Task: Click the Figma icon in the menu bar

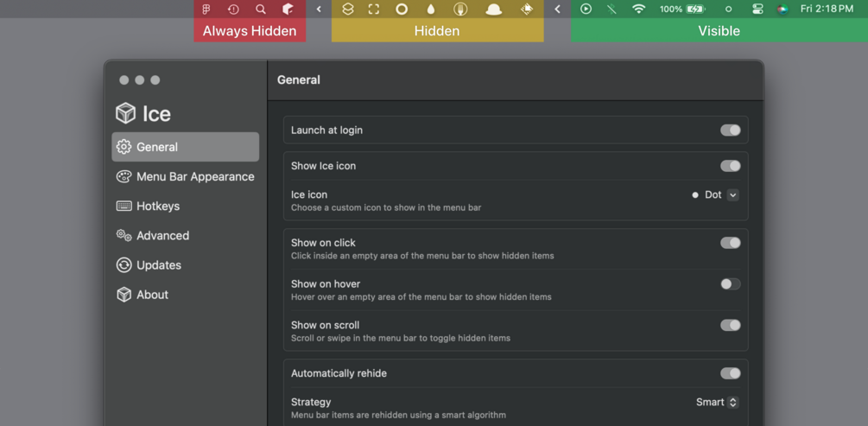Action: point(206,9)
